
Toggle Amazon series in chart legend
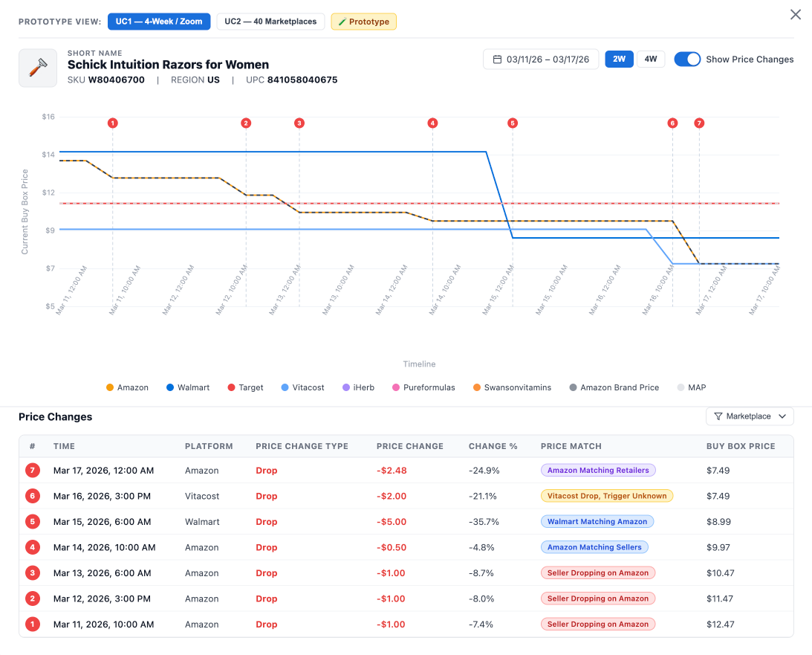(x=127, y=387)
